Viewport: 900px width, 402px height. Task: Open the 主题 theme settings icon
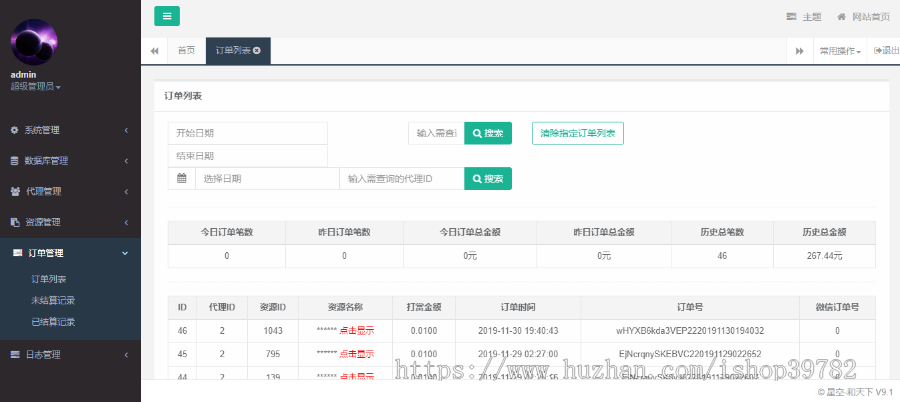791,17
